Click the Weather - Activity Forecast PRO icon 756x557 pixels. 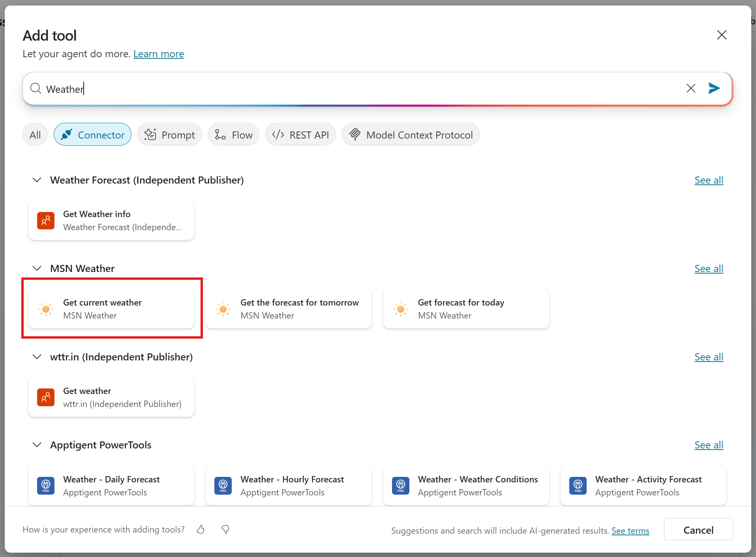578,486
